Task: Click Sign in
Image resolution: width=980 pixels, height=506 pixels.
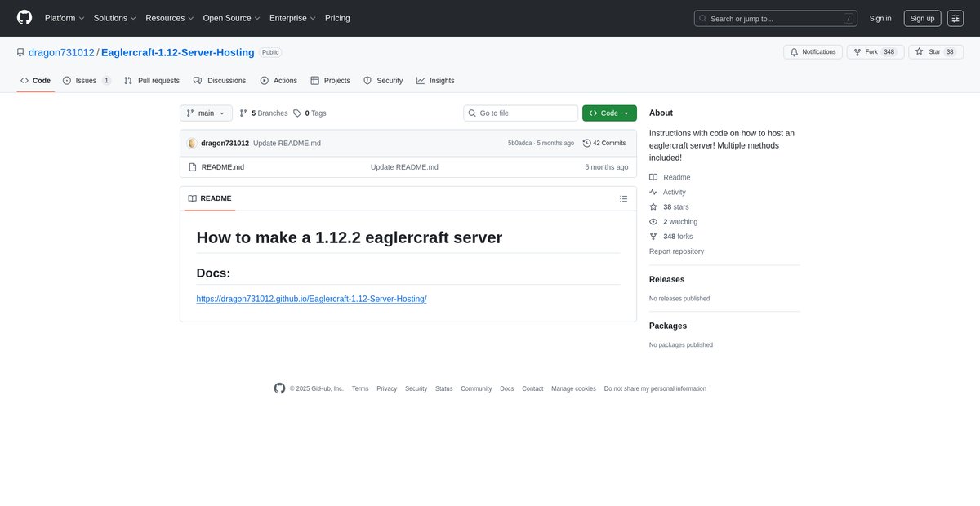Action: click(880, 18)
